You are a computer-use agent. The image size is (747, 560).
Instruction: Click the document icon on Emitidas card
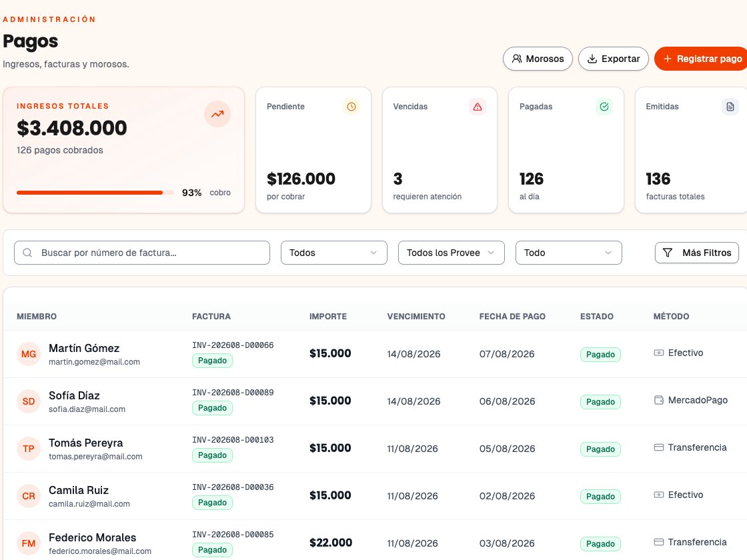[730, 107]
